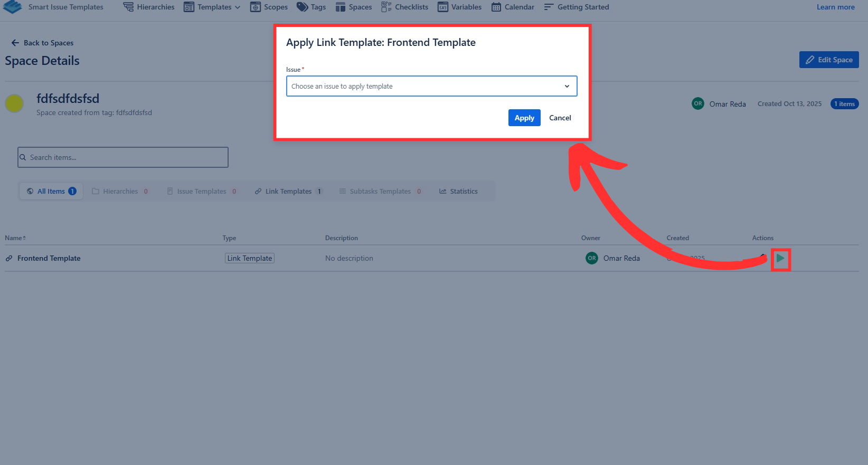Go Back to Spaces
Image resolution: width=868 pixels, height=465 pixels.
tap(42, 43)
